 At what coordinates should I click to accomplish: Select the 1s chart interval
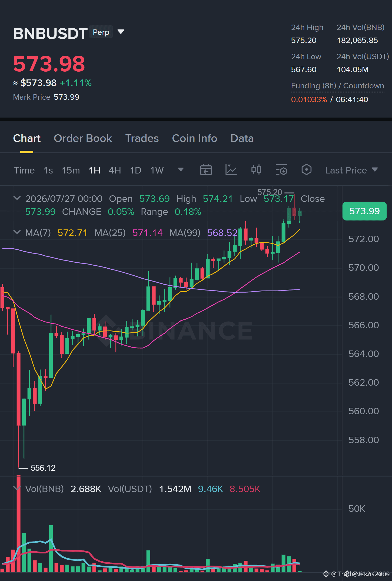point(48,170)
